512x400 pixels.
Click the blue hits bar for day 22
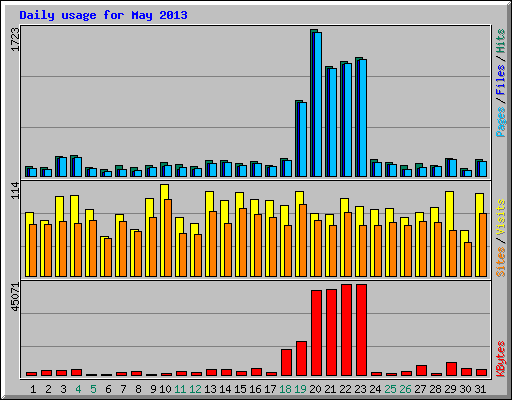pos(348,120)
